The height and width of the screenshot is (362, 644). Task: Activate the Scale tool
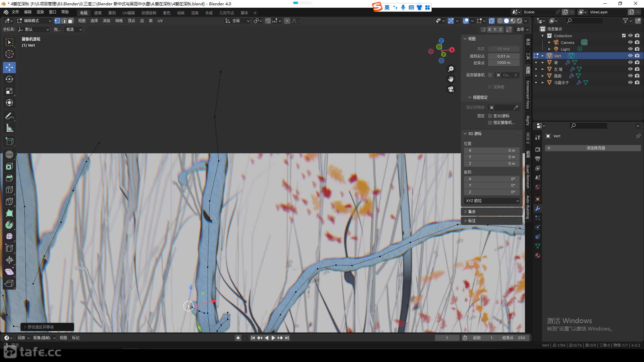pyautogui.click(x=9, y=91)
